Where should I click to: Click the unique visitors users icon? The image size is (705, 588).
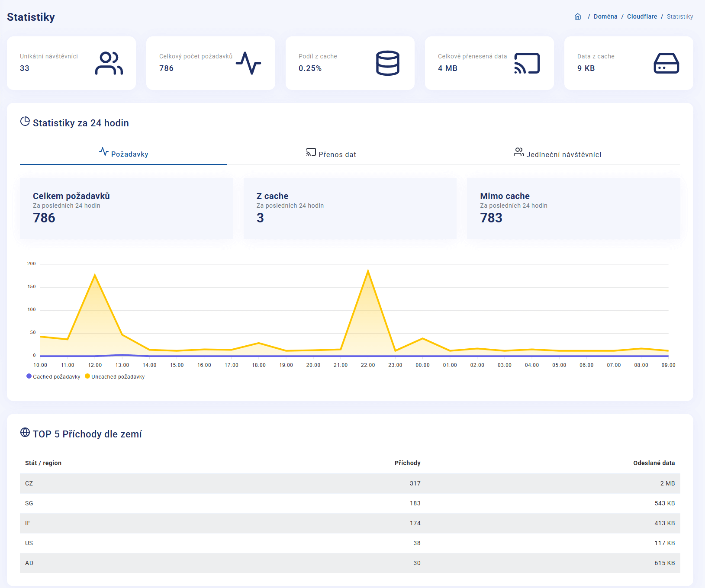109,63
